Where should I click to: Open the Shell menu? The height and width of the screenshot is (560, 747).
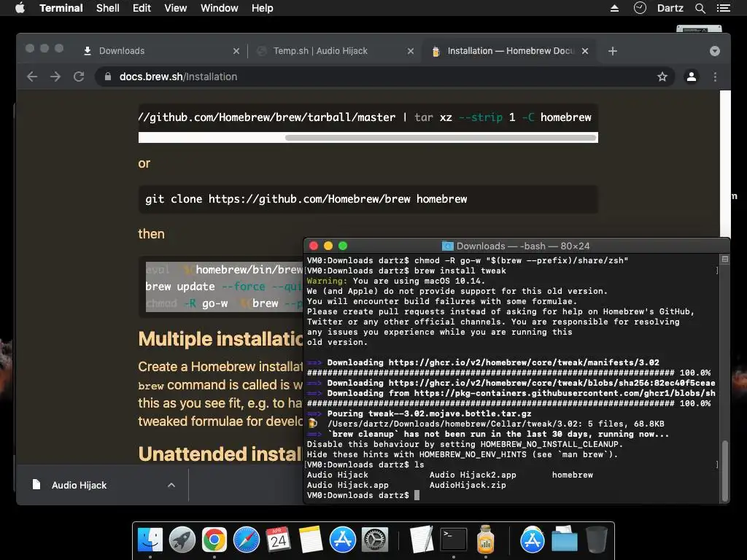tap(108, 8)
